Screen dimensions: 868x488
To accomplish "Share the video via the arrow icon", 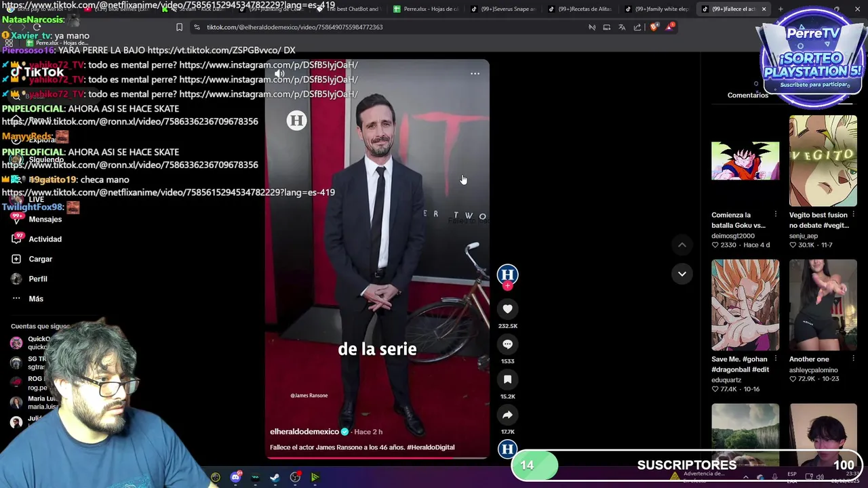I will click(507, 415).
